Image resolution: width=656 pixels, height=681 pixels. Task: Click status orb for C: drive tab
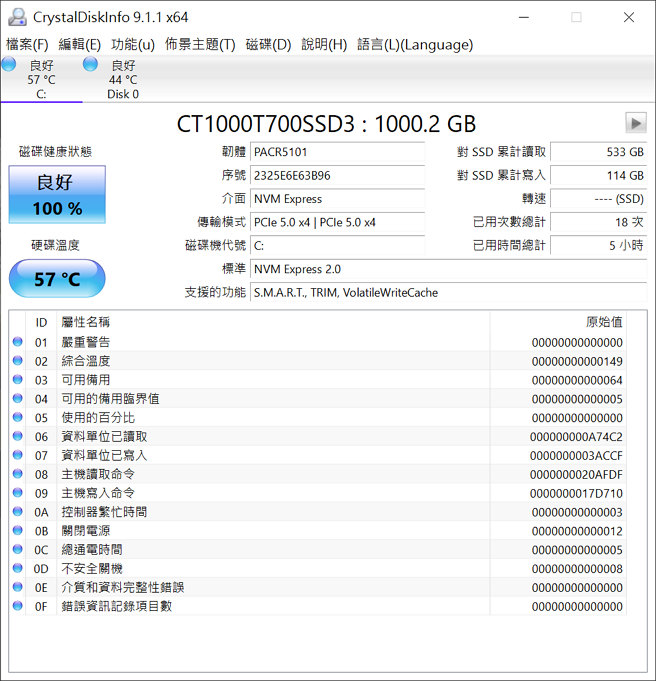[9, 65]
